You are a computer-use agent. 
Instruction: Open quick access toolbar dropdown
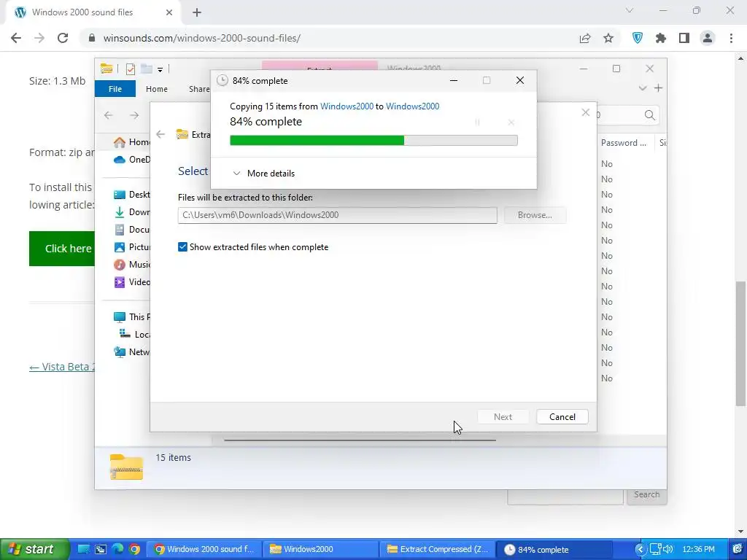160,69
